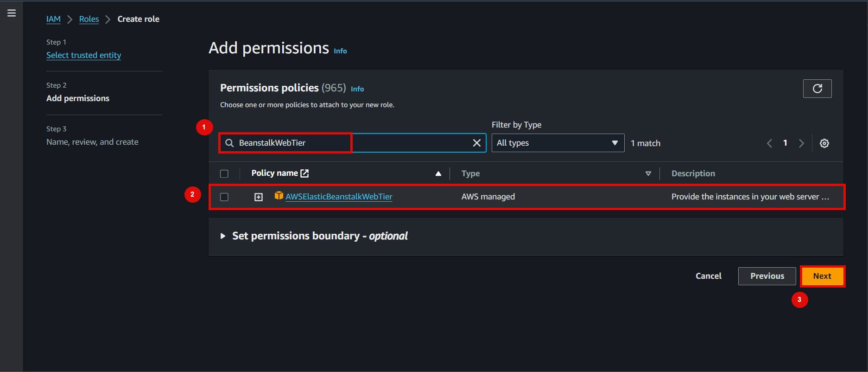Go to Roles breadcrumb
Image resolution: width=868 pixels, height=372 pixels.
coord(89,19)
